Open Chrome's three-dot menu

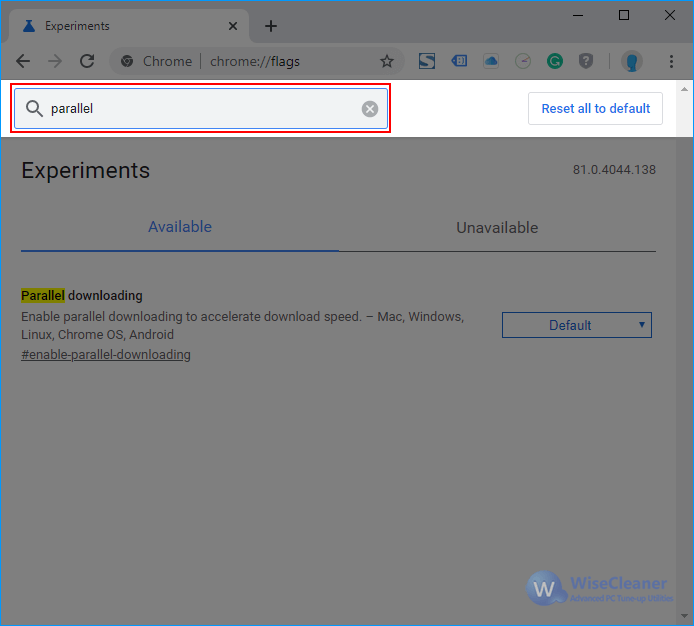(671, 61)
